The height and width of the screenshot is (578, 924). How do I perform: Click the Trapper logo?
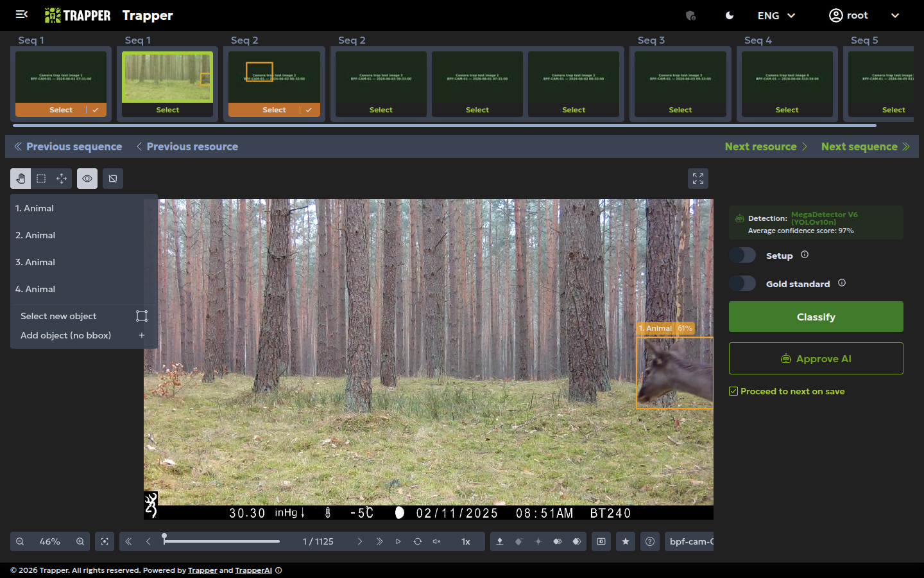pyautogui.click(x=78, y=15)
